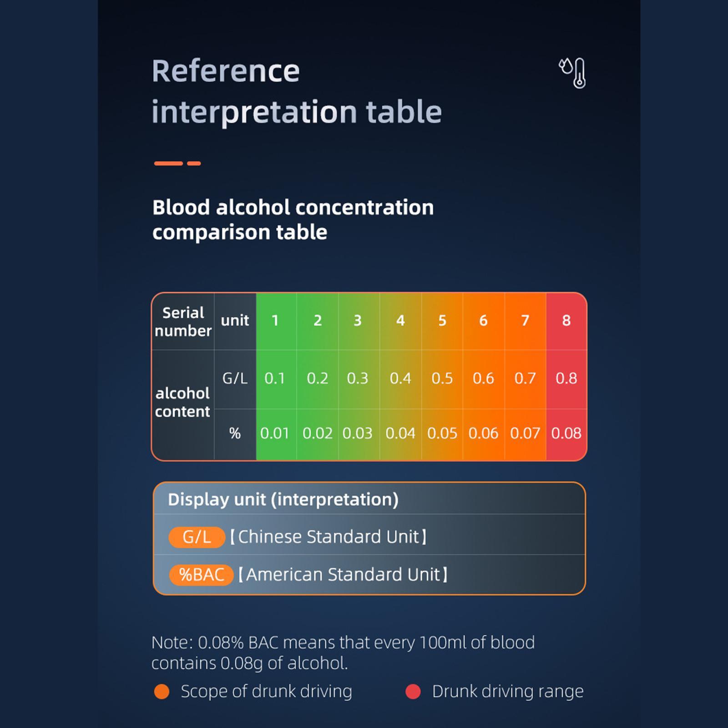Click the Display unit (interpretation) header
The image size is (728, 728).
coord(283,500)
